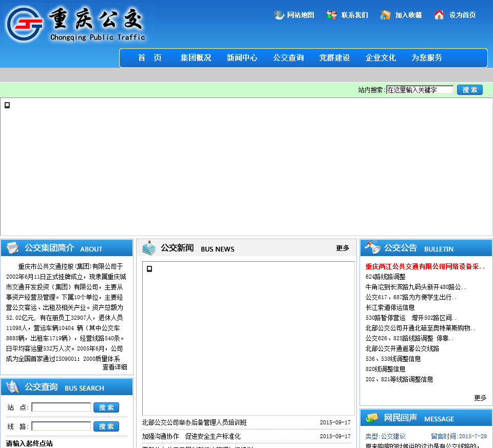Open the 党群建设 menu item
Image resolution: width=493 pixels, height=448 pixels.
click(x=334, y=58)
